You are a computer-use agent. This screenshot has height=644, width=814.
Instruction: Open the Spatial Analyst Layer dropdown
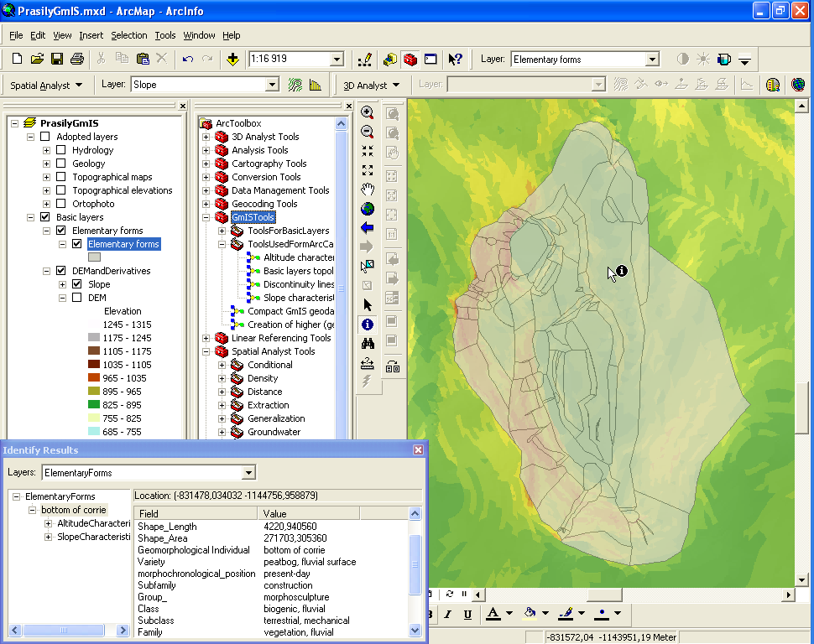272,85
